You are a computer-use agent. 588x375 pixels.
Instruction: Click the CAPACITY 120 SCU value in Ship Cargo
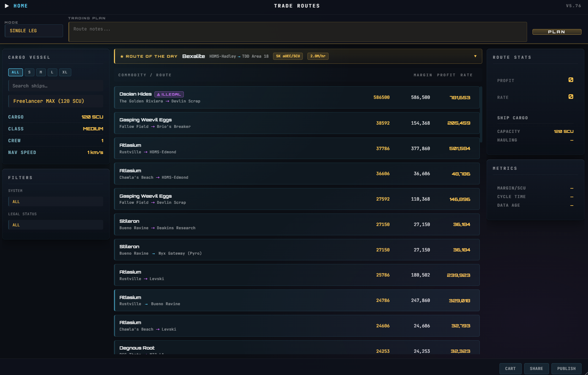pos(564,131)
